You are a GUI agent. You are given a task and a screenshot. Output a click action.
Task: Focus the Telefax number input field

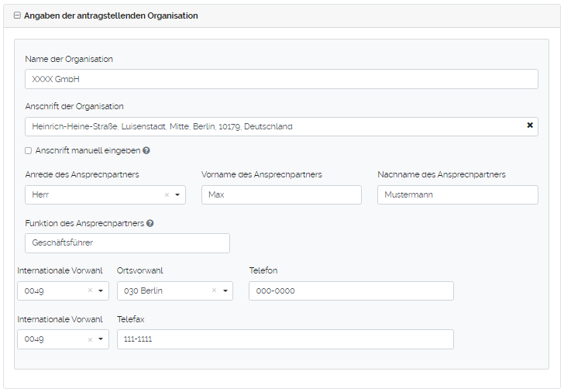click(285, 340)
